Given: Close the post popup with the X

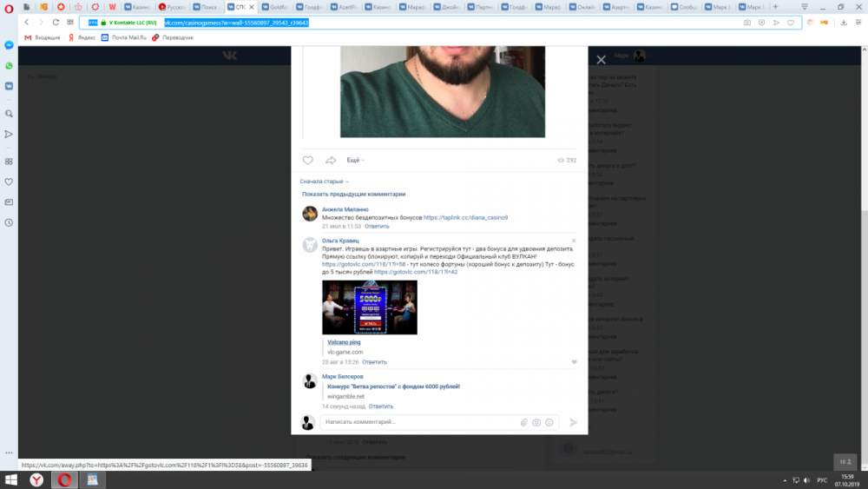Looking at the screenshot, I should 601,60.
